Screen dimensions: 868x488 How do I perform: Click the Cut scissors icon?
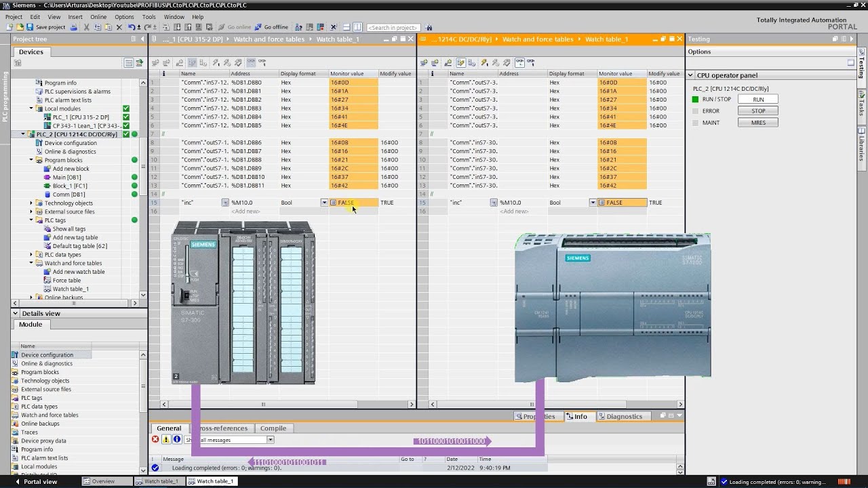(87, 27)
